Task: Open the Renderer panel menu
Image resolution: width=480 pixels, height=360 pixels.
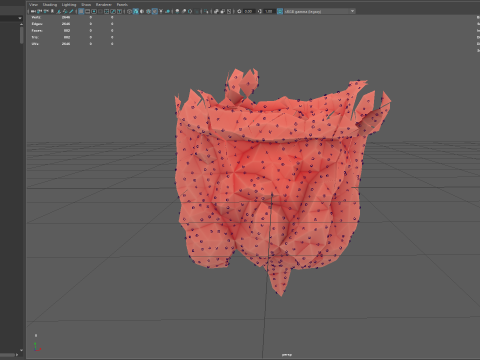Action: 104,5
